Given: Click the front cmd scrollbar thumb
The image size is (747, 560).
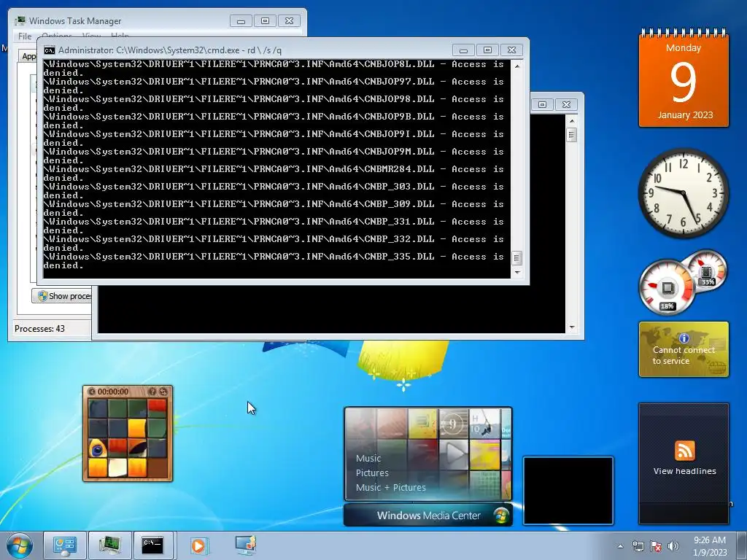Looking at the screenshot, I should click(517, 258).
